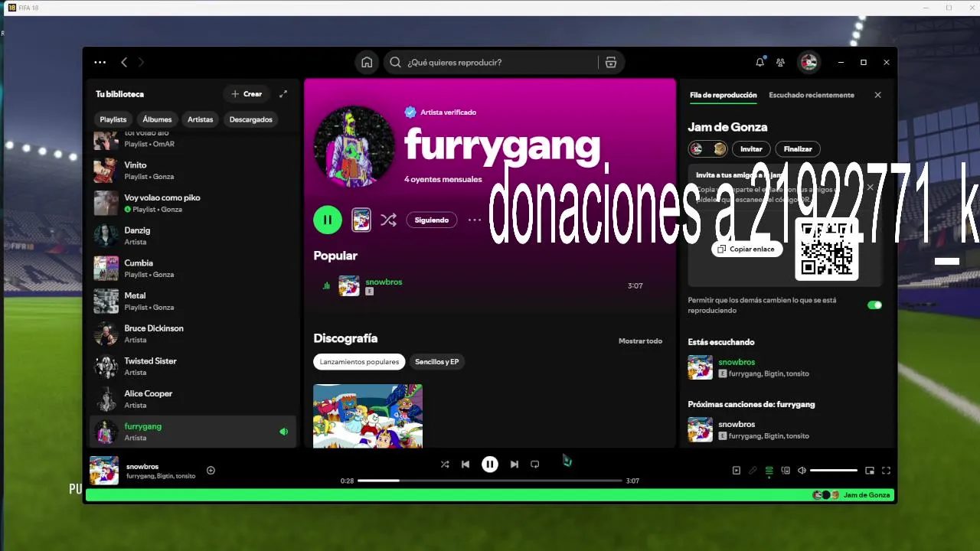Seek on the song progress bar
Image resolution: width=980 pixels, height=551 pixels.
point(490,481)
